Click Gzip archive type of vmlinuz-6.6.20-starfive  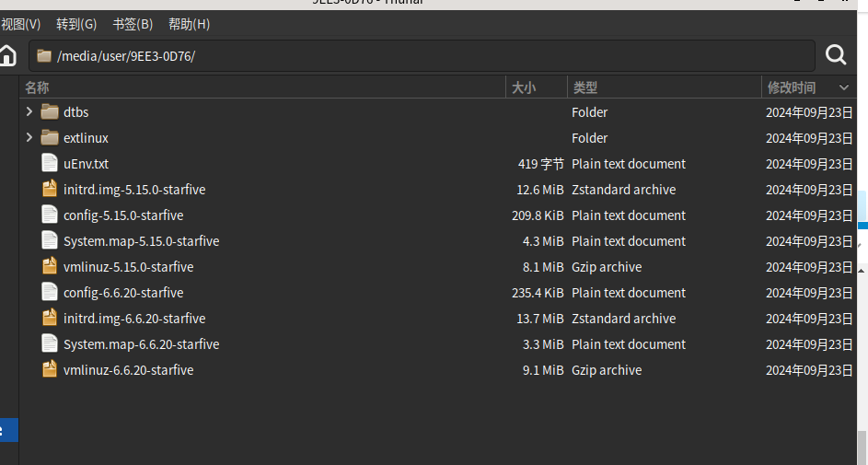607,370
